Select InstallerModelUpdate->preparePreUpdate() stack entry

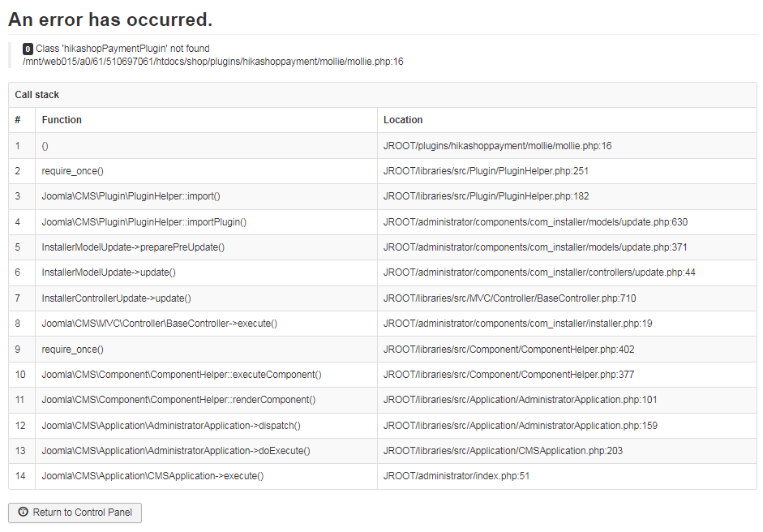[133, 247]
